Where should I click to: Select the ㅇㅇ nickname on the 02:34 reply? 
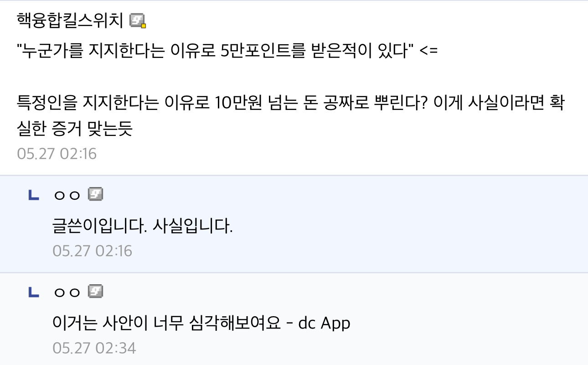[x=67, y=292]
